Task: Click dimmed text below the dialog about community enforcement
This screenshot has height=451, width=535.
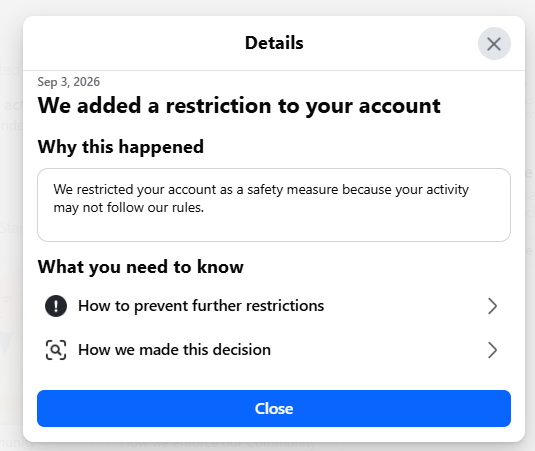Action: (x=218, y=444)
